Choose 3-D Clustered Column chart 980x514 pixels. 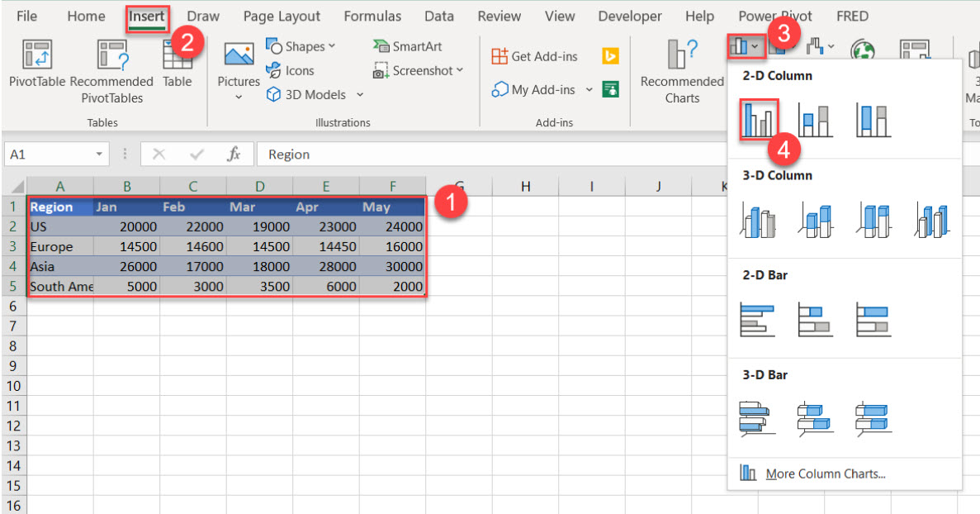tap(758, 220)
